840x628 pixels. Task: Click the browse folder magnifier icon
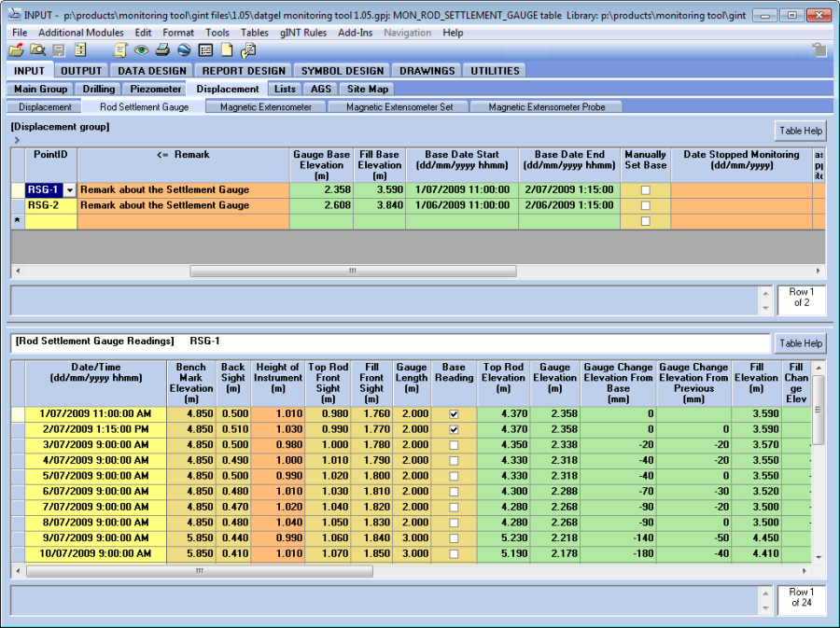tap(37, 50)
